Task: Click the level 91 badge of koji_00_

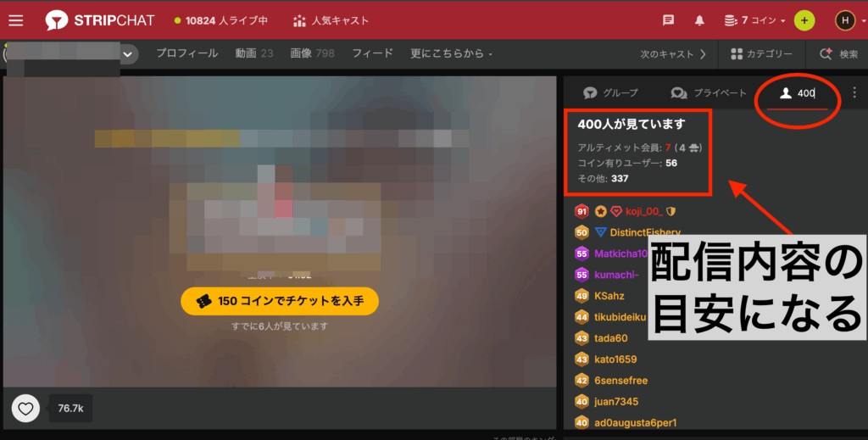Action: coord(581,211)
